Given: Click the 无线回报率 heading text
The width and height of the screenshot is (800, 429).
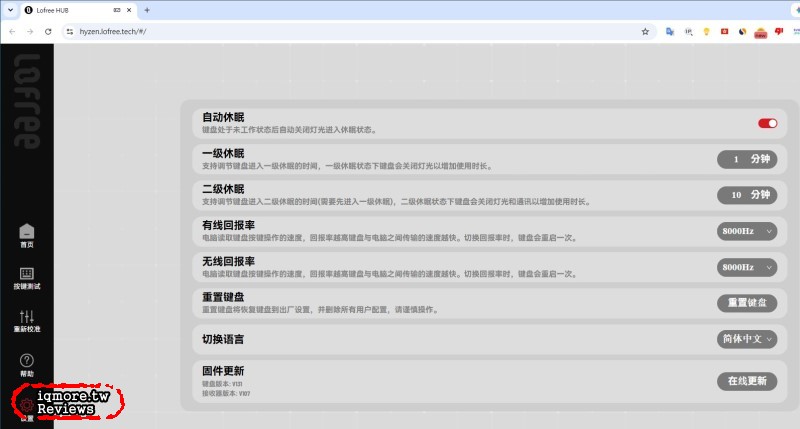Looking at the screenshot, I should tap(229, 261).
